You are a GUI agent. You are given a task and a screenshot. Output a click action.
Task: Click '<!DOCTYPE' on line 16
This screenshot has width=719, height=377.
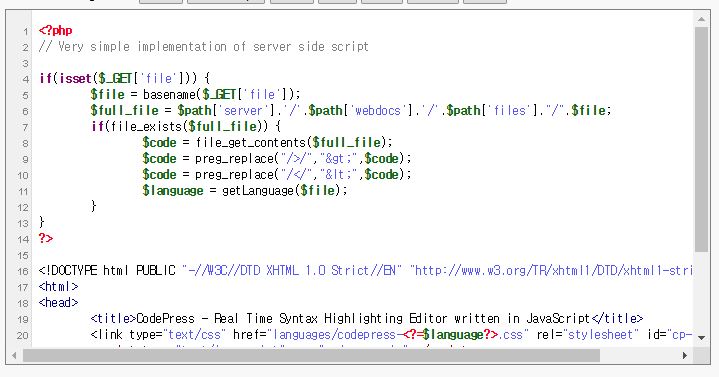click(x=68, y=270)
